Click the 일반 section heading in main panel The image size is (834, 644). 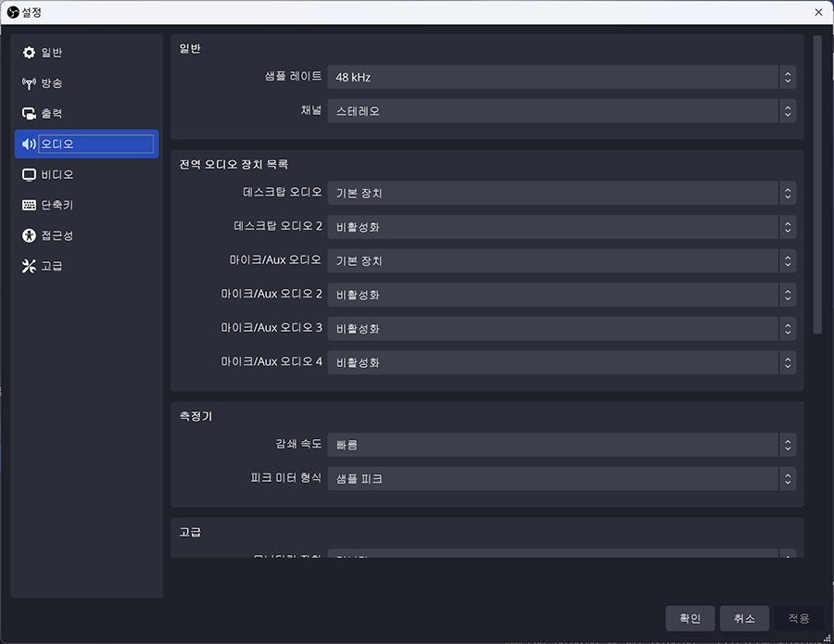[x=190, y=48]
